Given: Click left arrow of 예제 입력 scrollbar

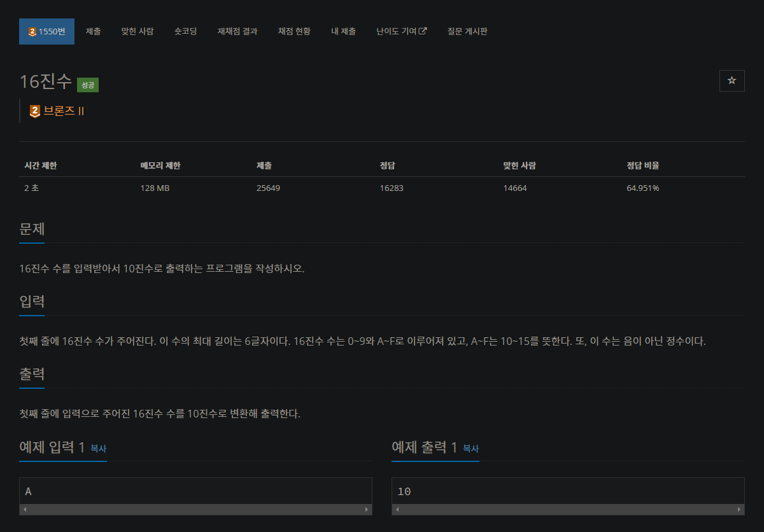Looking at the screenshot, I should coord(25,510).
